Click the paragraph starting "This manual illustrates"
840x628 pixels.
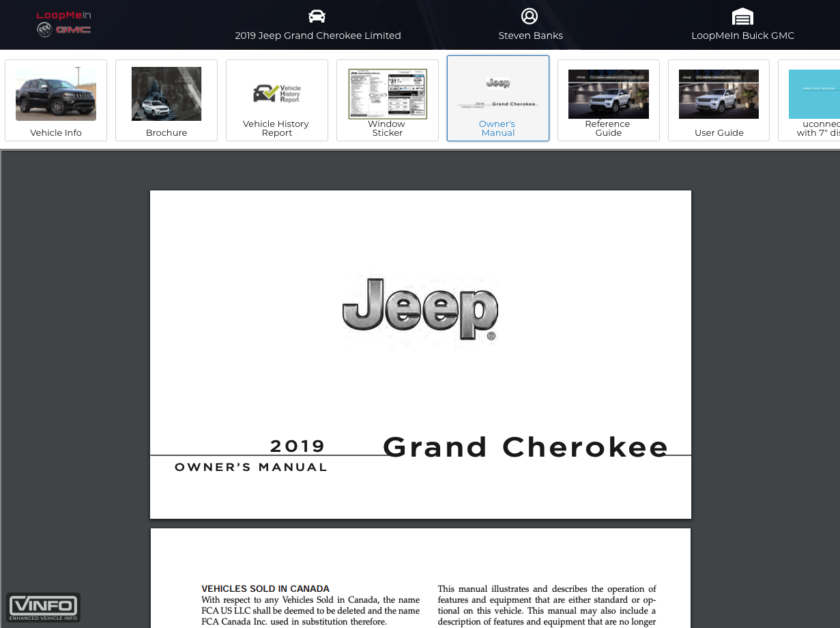547,605
